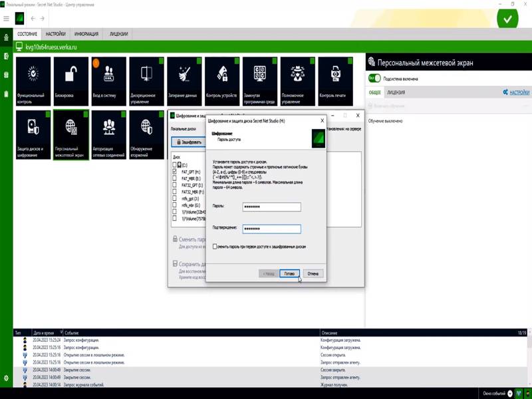Click the Отмена button in the dialog
Image resolution: width=532 pixels, height=399 pixels.
tap(313, 273)
